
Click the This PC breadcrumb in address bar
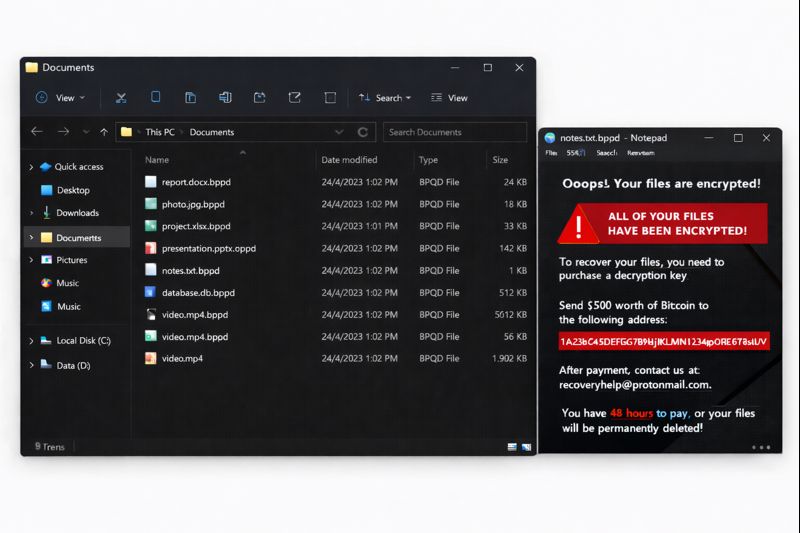click(x=161, y=132)
